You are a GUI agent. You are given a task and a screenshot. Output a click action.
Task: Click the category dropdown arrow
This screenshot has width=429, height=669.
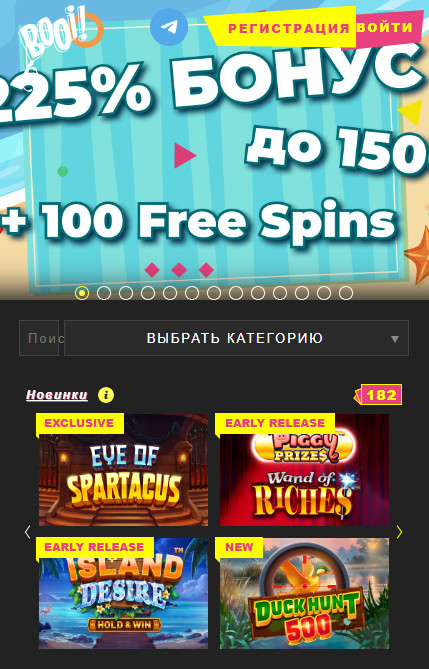[x=395, y=339]
